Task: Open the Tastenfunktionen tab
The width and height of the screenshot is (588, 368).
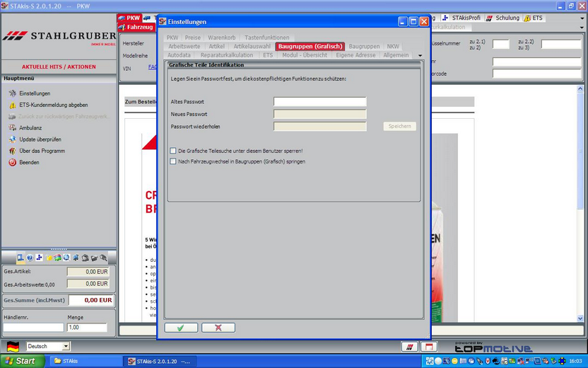Action: [267, 38]
